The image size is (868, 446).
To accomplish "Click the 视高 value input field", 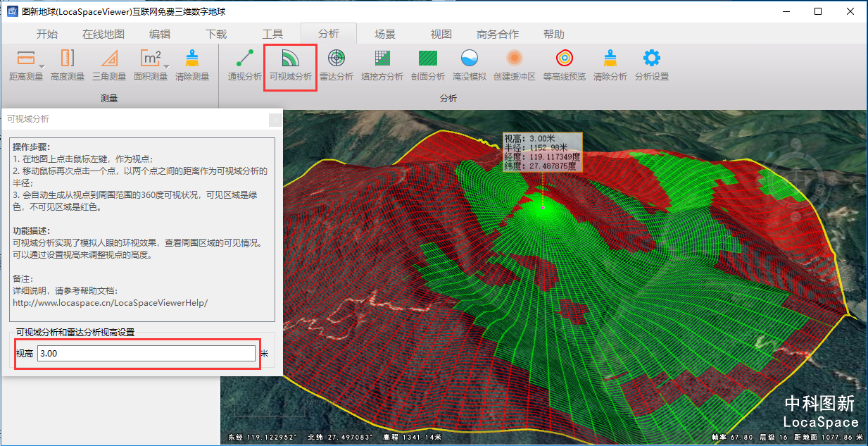I will (x=146, y=353).
